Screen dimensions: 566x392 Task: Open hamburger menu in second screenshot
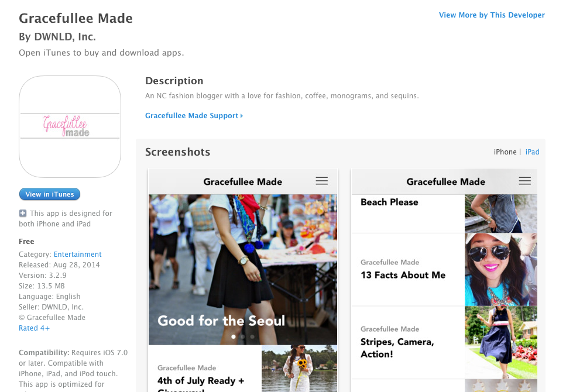pyautogui.click(x=525, y=181)
